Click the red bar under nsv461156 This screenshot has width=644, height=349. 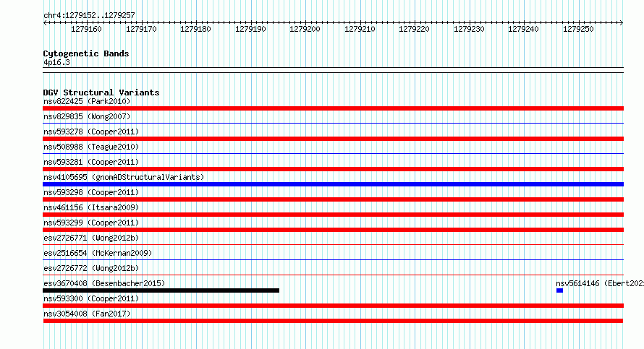point(333,215)
